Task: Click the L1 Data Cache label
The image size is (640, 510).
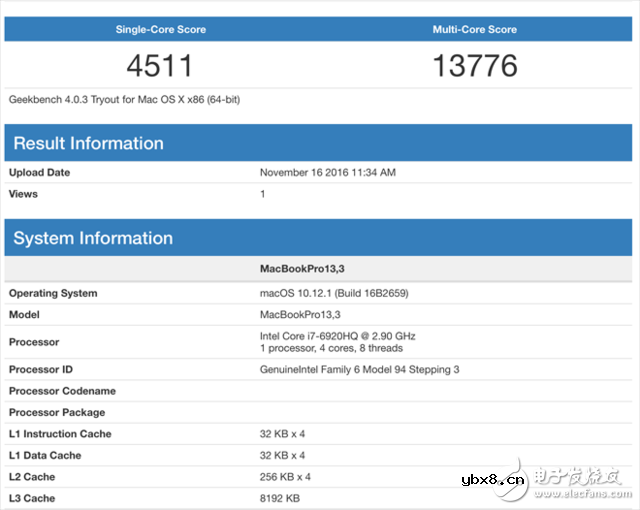Action: coord(45,456)
